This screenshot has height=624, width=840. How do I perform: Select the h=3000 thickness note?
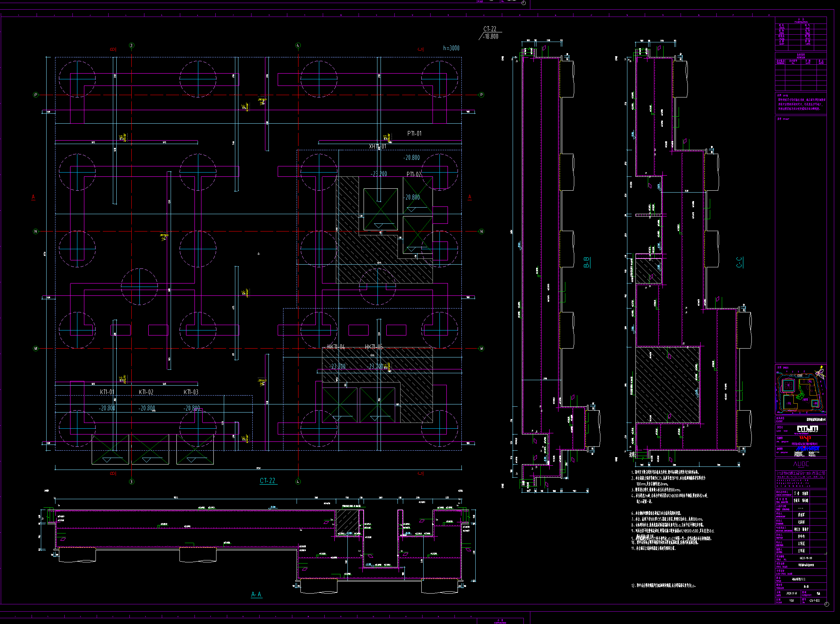click(x=451, y=48)
